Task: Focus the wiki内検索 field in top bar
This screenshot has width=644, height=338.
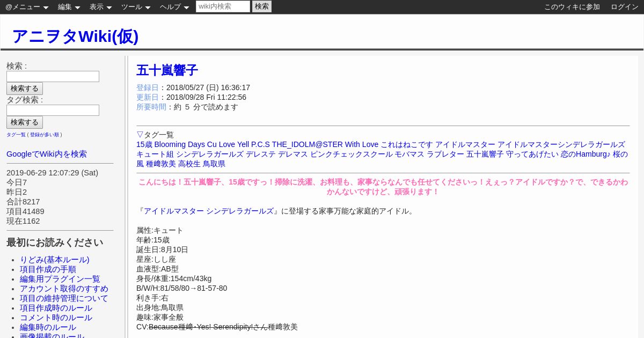Action: click(x=223, y=6)
